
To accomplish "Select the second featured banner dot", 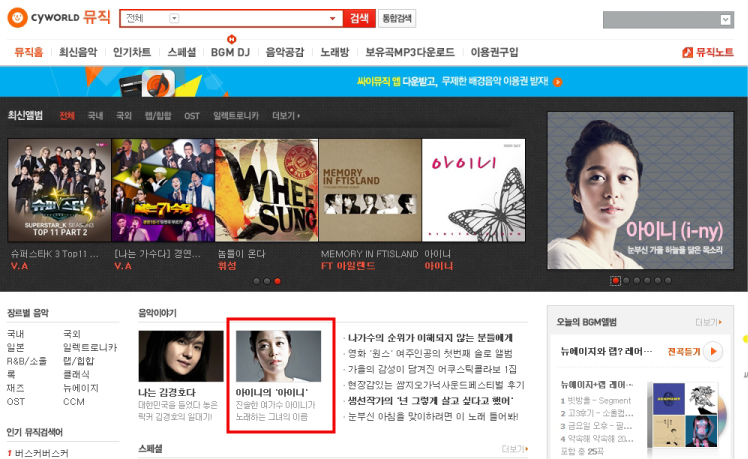I will pyautogui.click(x=626, y=281).
